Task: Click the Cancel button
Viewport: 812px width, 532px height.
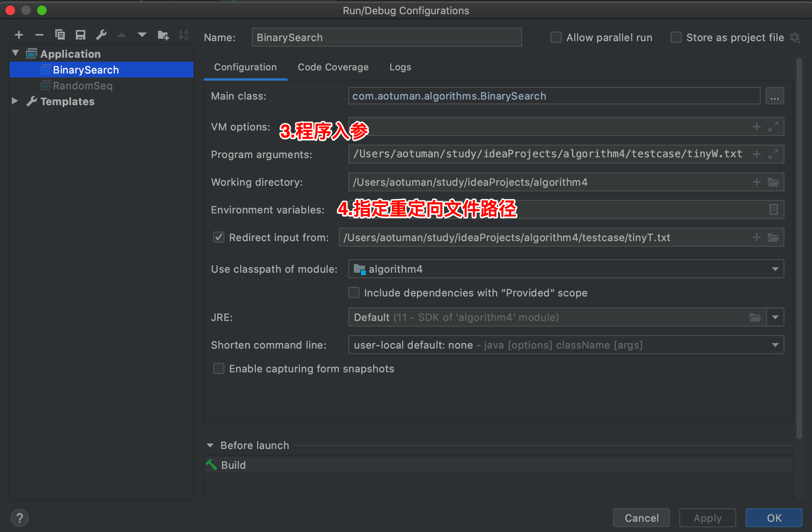Action: [641, 518]
